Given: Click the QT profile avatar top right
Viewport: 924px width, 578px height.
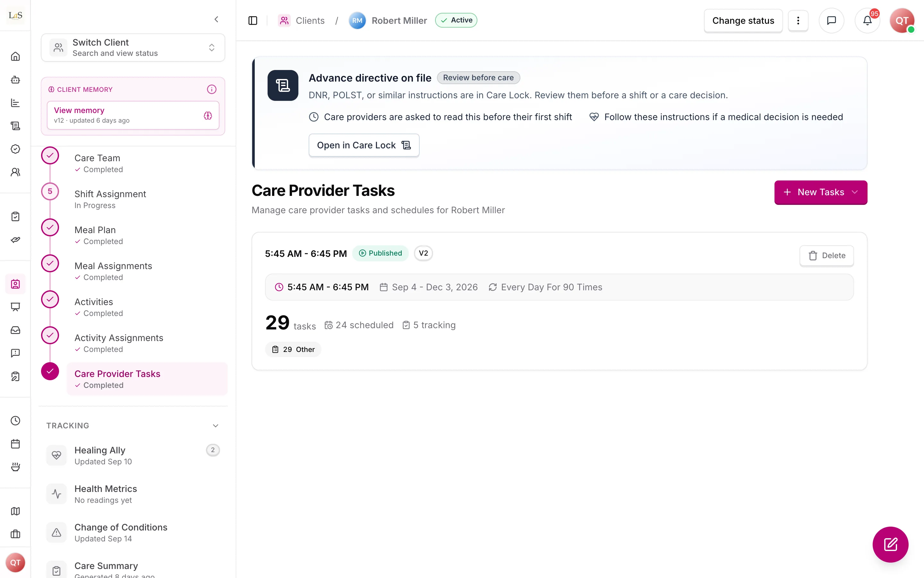Looking at the screenshot, I should [x=902, y=21].
